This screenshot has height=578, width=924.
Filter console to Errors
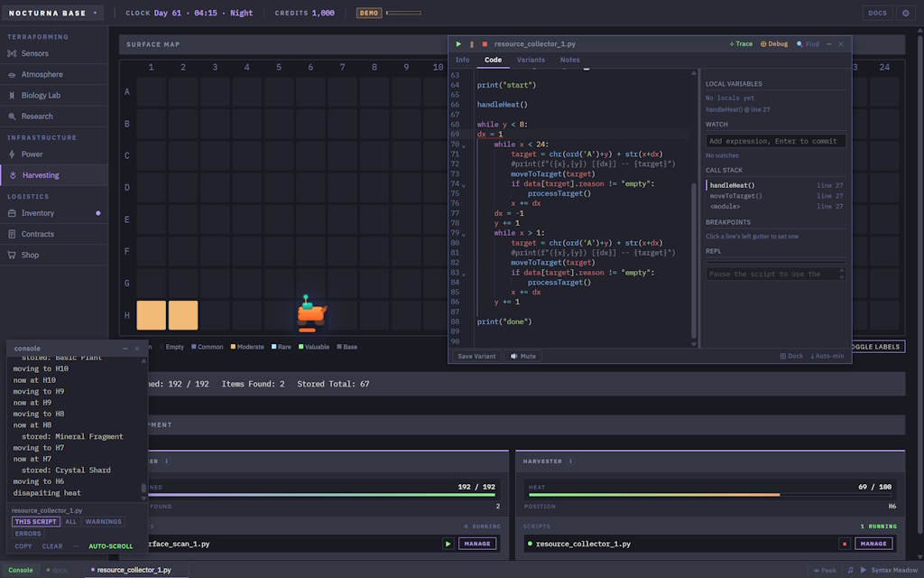pyautogui.click(x=28, y=534)
